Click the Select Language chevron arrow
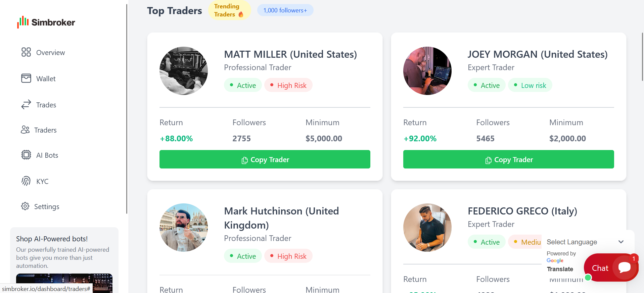The image size is (644, 293). (621, 242)
